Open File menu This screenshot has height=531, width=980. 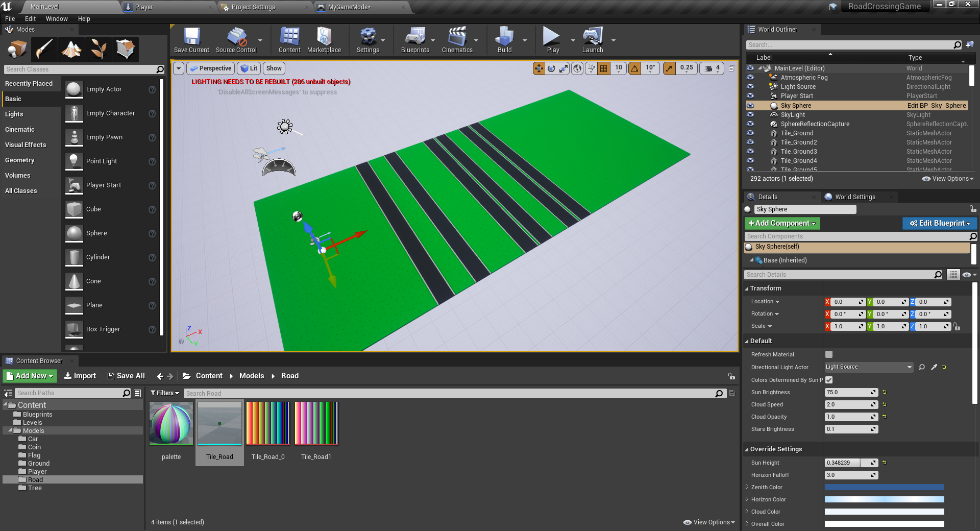point(10,18)
